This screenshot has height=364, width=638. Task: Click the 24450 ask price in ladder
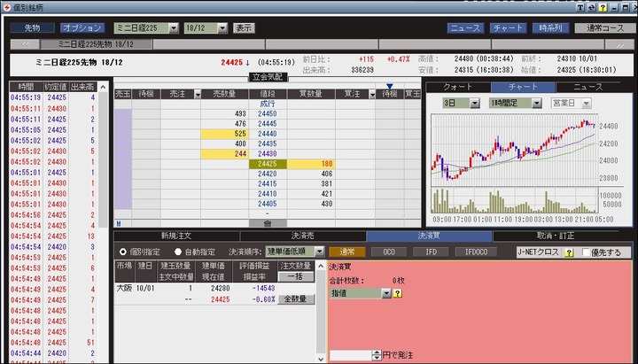pos(268,114)
